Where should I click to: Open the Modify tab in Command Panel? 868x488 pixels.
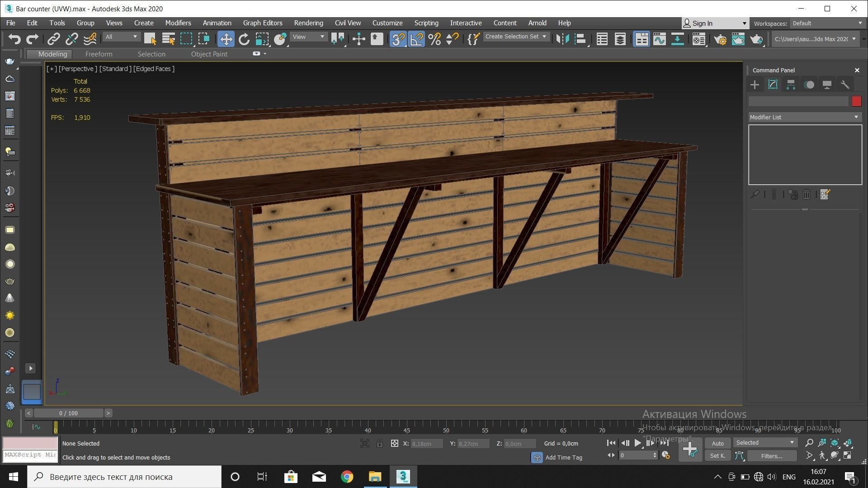pyautogui.click(x=773, y=85)
